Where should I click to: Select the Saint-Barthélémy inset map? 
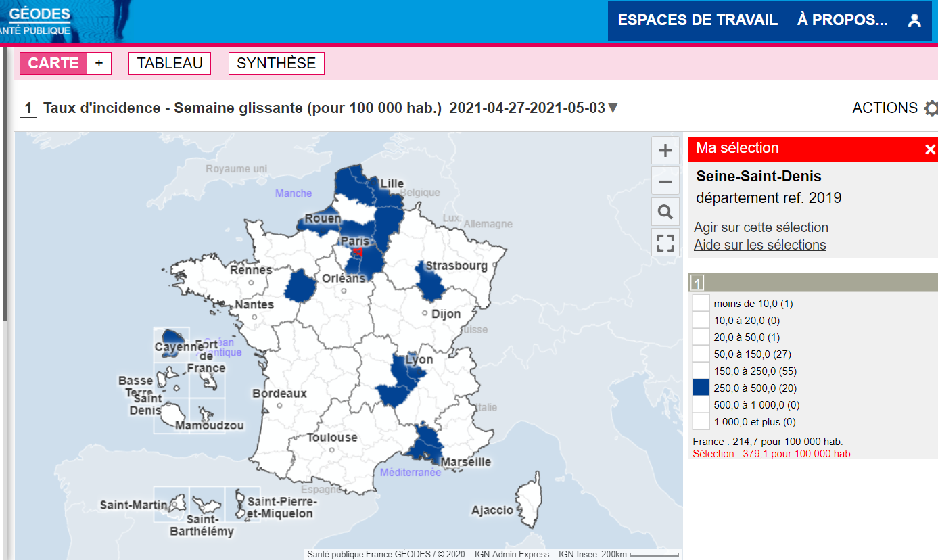click(207, 504)
